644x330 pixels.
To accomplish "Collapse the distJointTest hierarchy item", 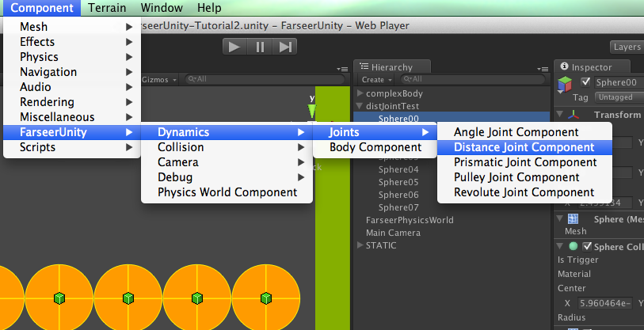I will 360,106.
